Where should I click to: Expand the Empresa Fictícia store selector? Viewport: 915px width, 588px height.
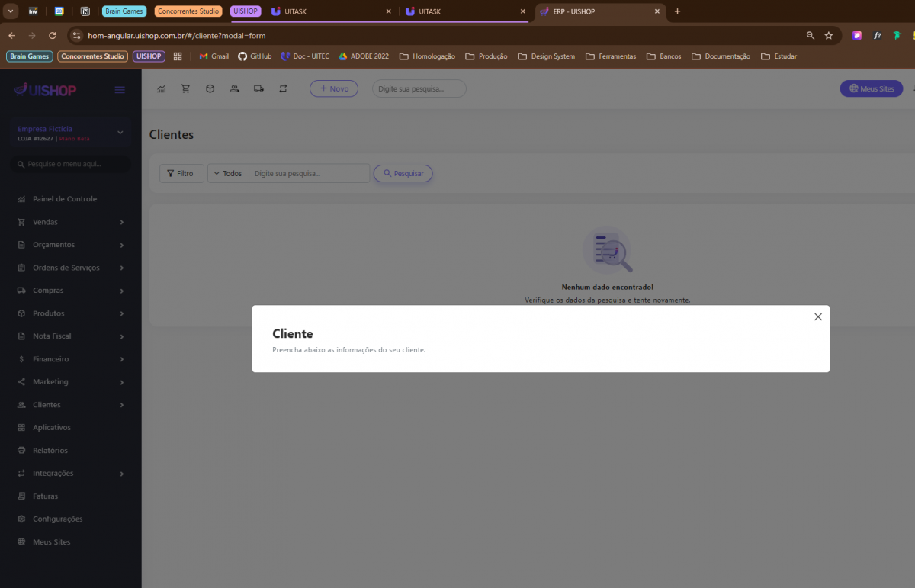[120, 133]
